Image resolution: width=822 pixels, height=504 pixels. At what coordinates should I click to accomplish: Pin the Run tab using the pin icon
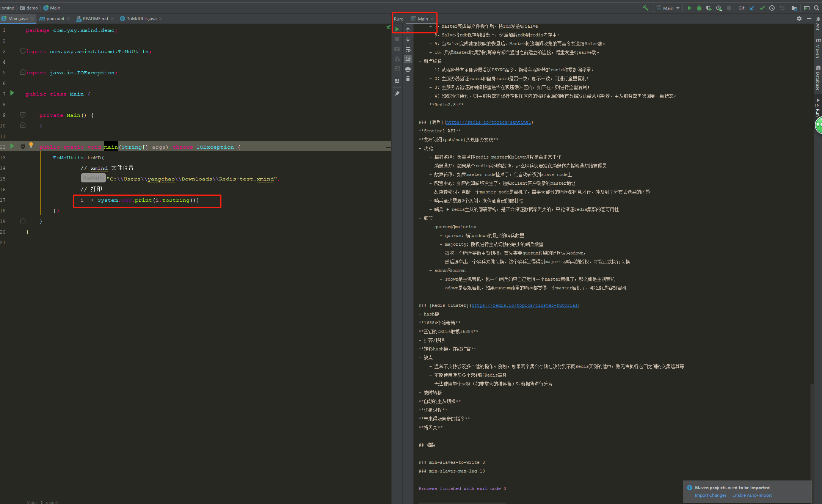coord(397,93)
